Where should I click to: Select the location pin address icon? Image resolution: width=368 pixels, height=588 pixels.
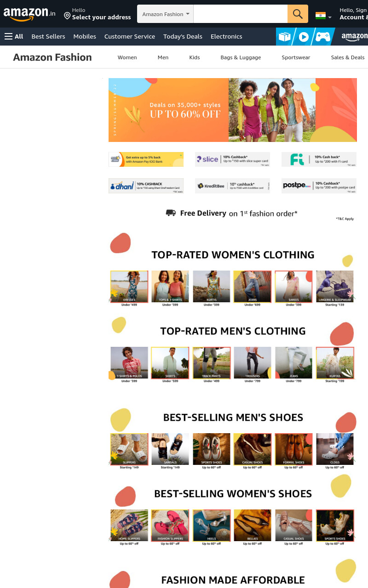(67, 16)
